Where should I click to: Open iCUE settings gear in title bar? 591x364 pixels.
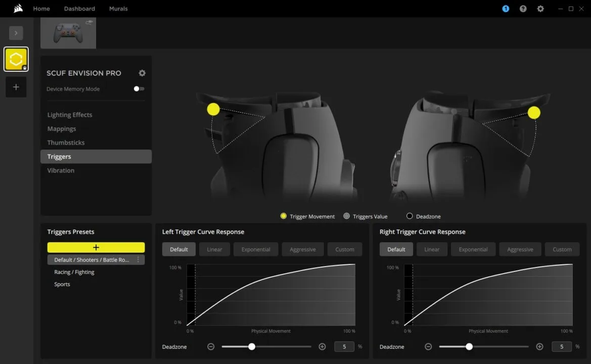click(x=540, y=9)
